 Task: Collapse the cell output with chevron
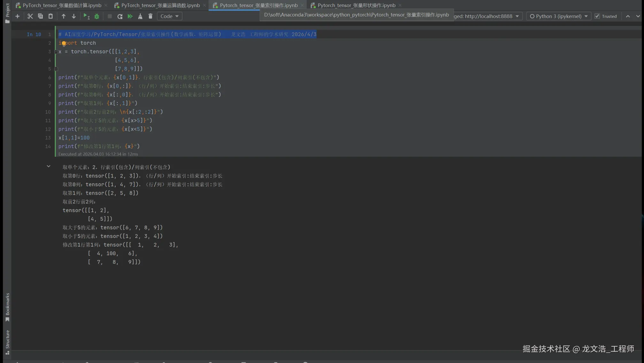tap(49, 166)
